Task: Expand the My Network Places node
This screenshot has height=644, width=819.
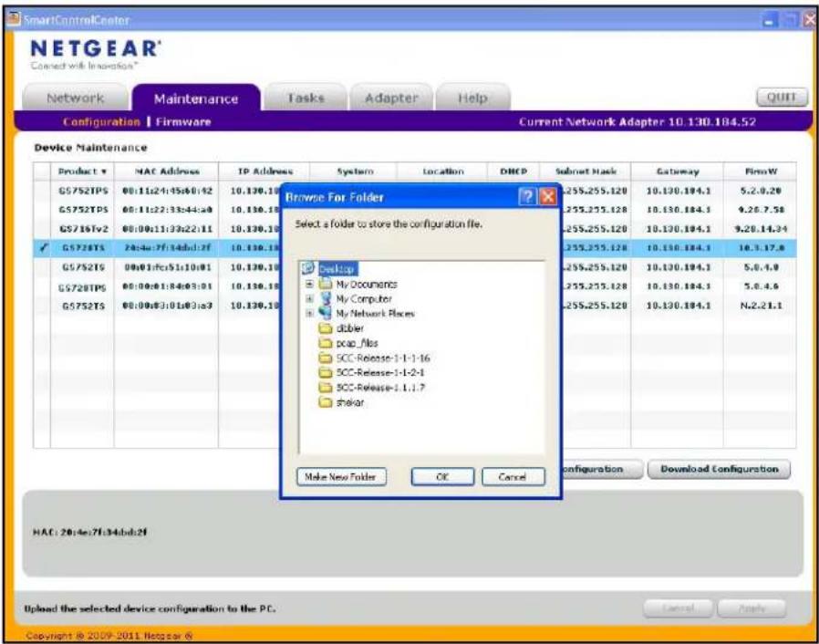Action: tap(309, 314)
